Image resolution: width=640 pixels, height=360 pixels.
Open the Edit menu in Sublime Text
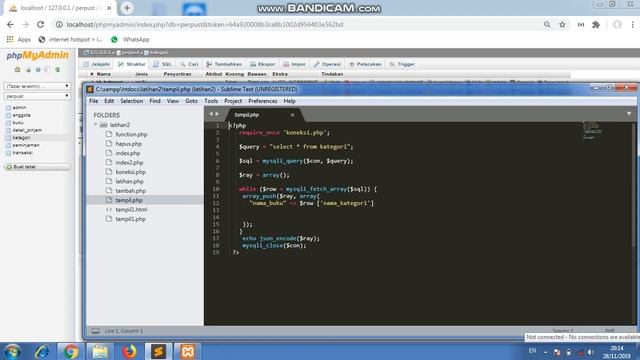click(109, 101)
